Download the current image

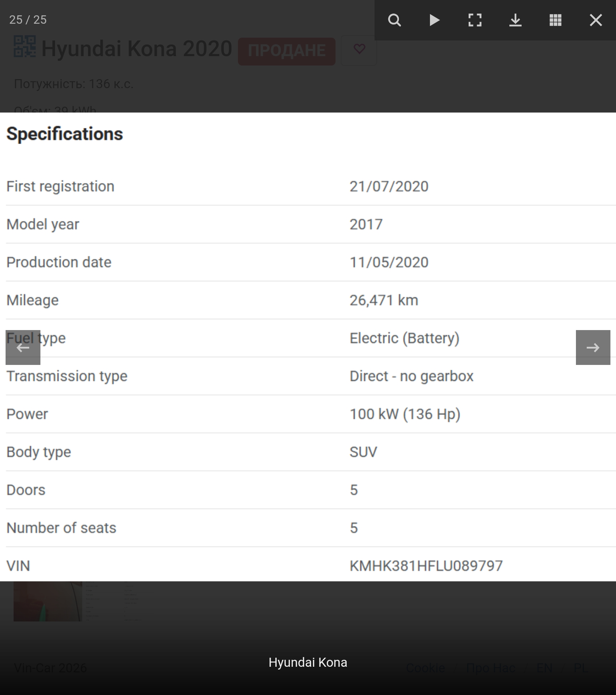coord(515,20)
